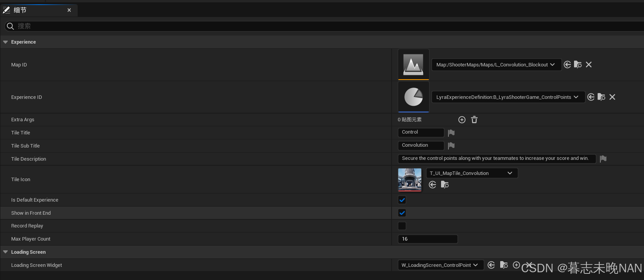Use selected asset for Experience ID
The width and height of the screenshot is (644, 280).
click(x=591, y=97)
